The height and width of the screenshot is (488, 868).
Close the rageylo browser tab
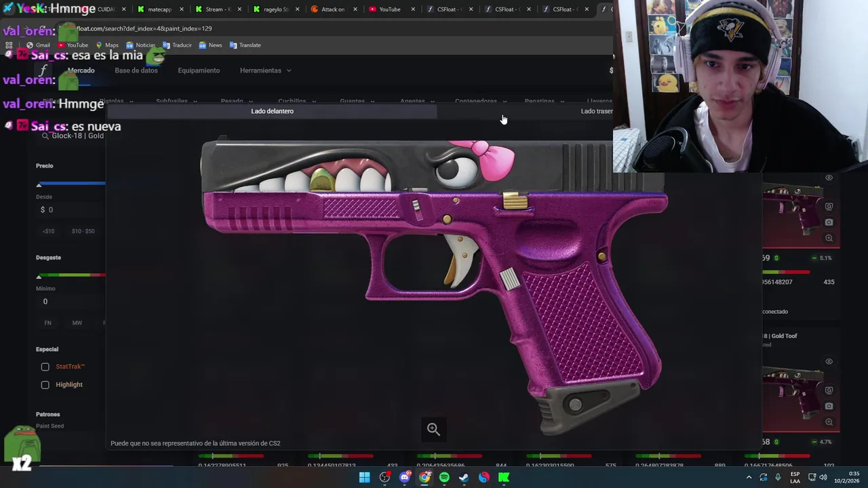coord(297,9)
